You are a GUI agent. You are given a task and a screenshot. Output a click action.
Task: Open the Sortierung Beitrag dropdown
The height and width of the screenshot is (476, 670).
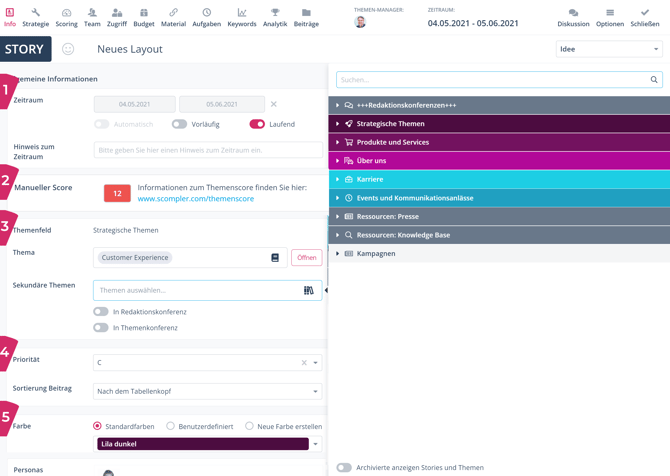[x=207, y=392]
